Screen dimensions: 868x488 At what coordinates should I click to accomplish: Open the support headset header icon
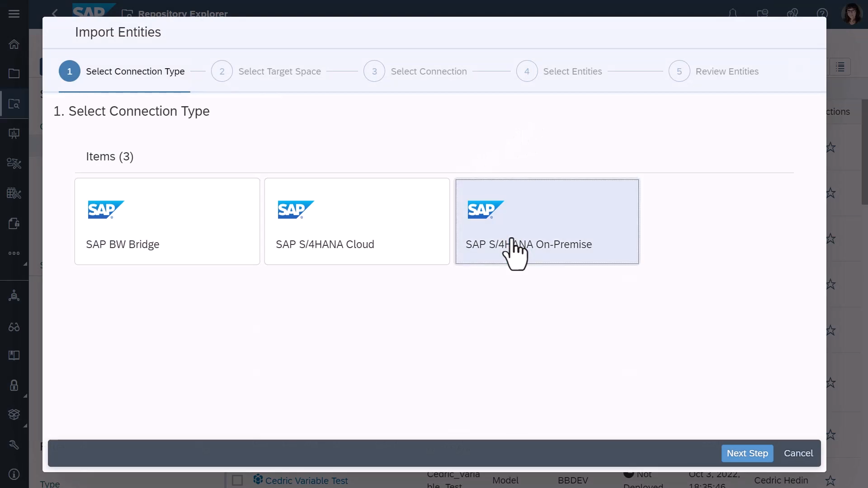[x=793, y=14]
